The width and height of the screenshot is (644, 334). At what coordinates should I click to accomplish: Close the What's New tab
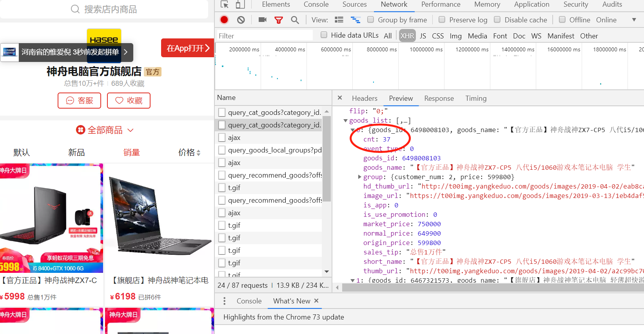(x=316, y=301)
